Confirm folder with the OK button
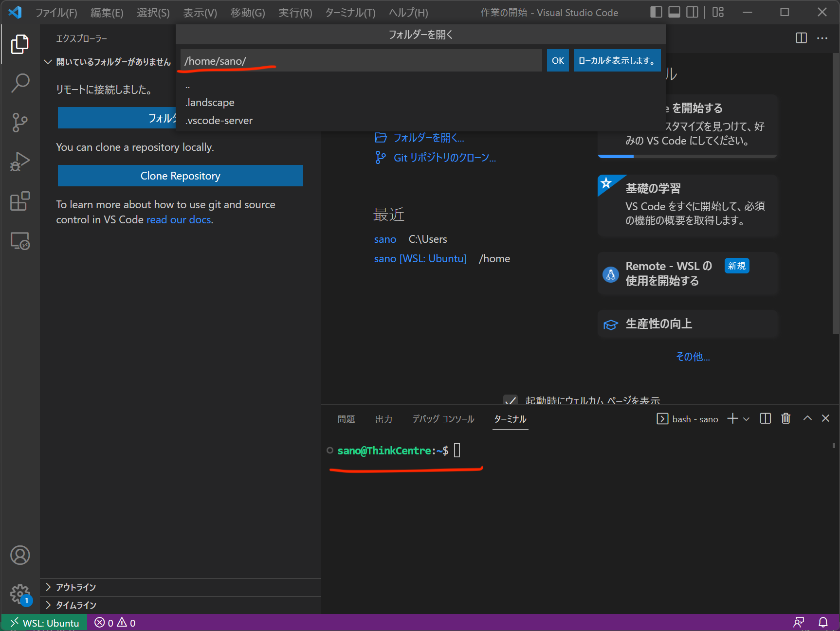840x631 pixels. pyautogui.click(x=558, y=61)
